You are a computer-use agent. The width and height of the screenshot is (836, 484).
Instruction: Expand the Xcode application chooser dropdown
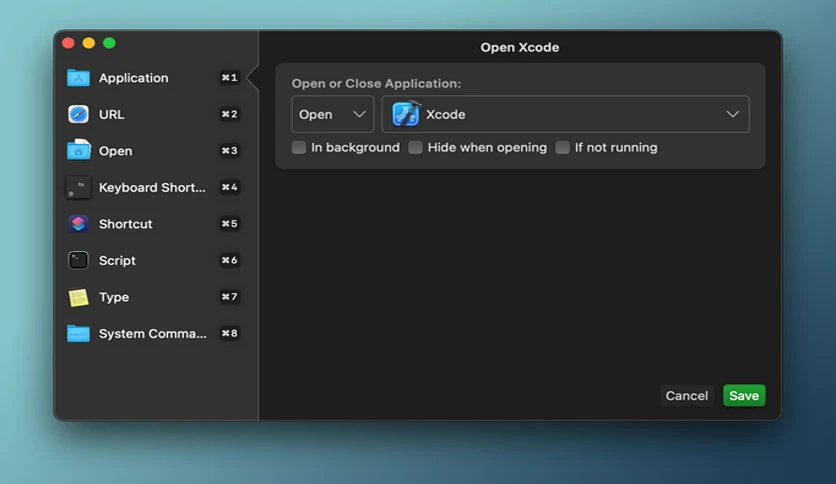point(565,114)
